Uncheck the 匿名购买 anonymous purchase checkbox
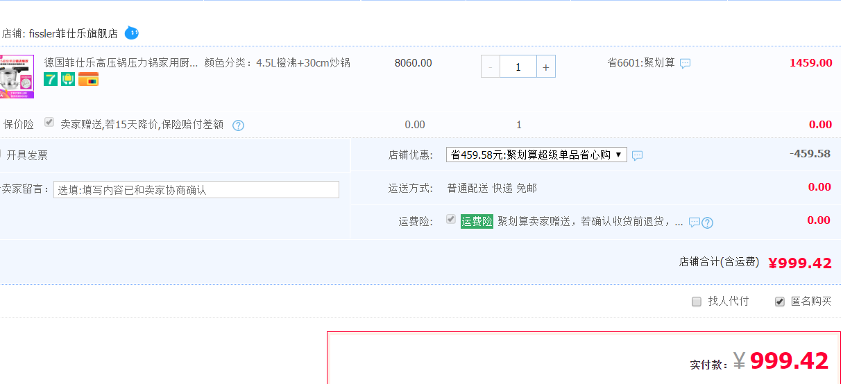This screenshot has height=384, width=868. 780,302
